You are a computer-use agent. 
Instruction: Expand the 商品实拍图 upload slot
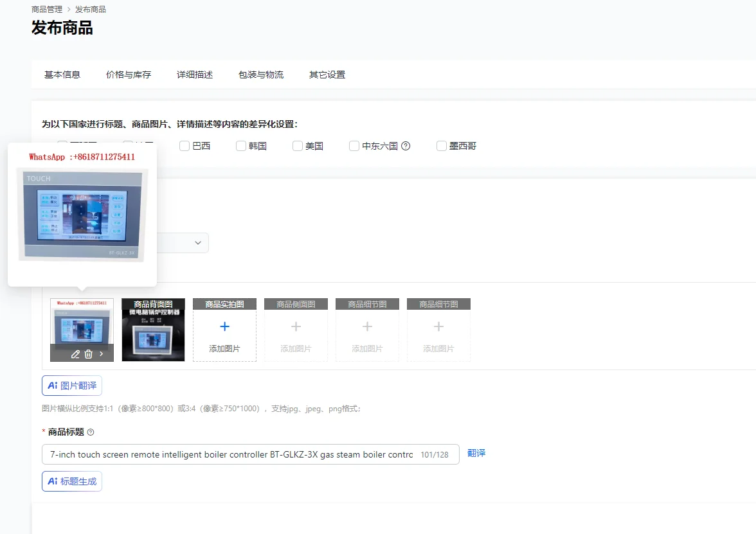(224, 330)
